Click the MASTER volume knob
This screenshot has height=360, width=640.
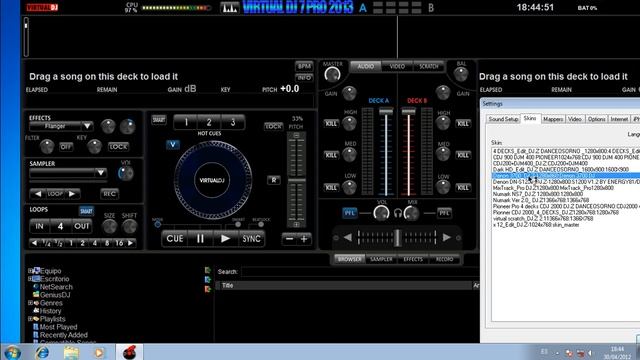pos(332,75)
